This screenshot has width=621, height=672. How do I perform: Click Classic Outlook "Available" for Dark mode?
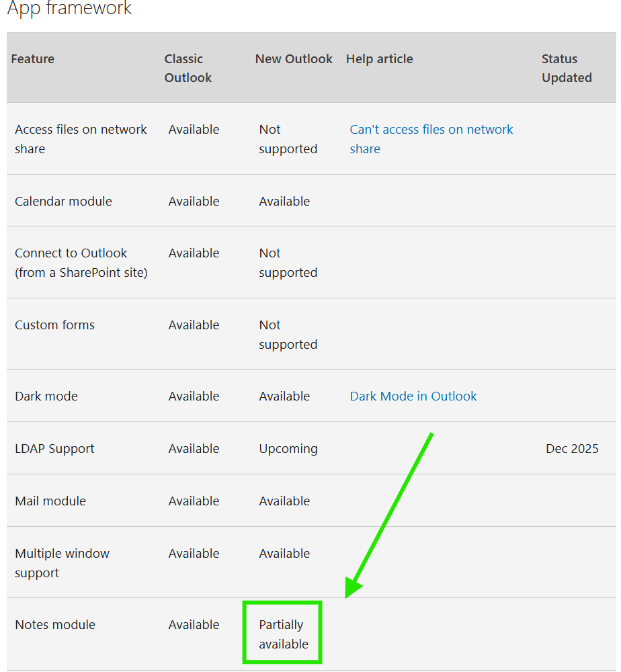pos(194,396)
